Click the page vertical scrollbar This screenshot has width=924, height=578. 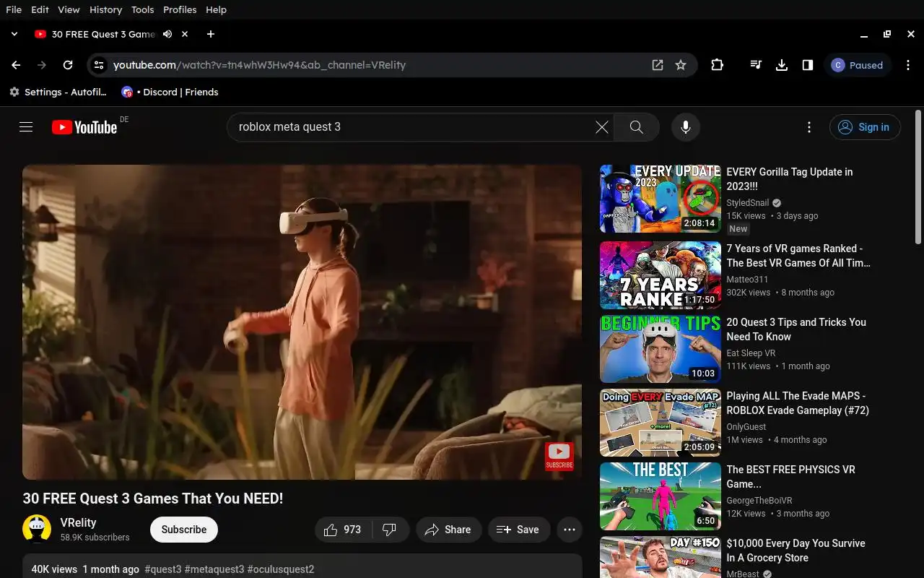click(918, 176)
